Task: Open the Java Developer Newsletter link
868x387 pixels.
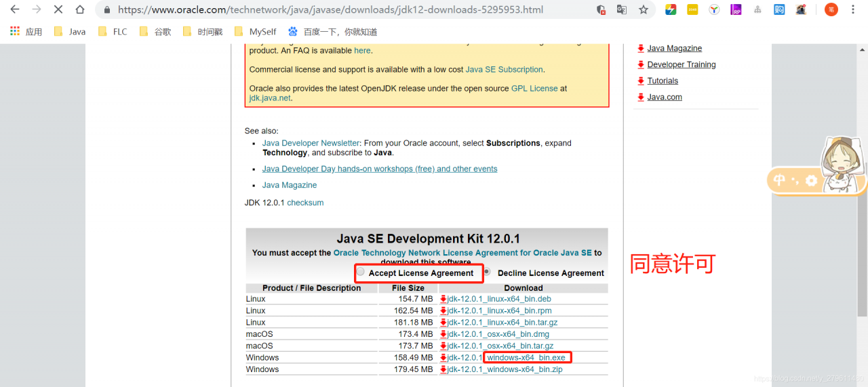Action: [311, 143]
